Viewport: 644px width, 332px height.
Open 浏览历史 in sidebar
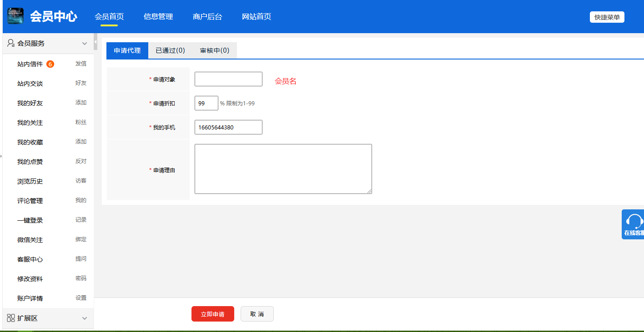pos(30,181)
